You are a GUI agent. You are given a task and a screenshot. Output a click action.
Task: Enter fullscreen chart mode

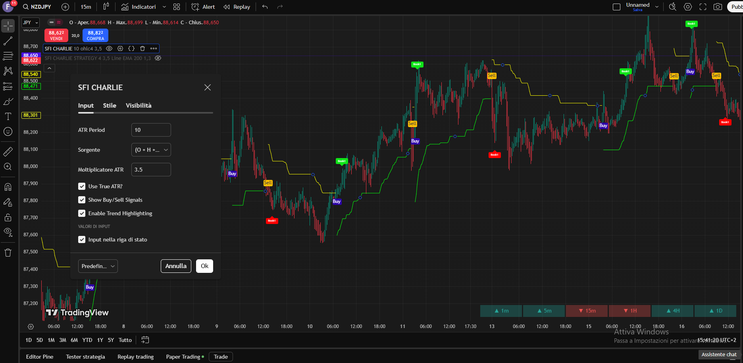(703, 7)
